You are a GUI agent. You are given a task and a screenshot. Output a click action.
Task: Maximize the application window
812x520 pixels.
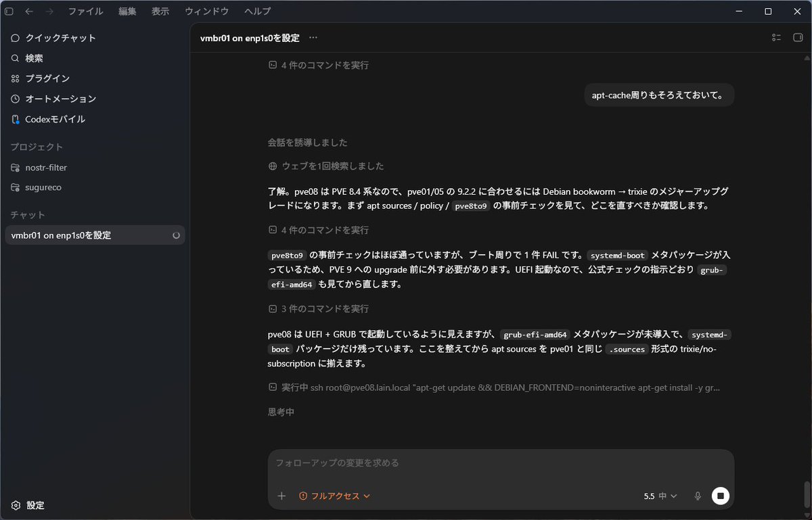[768, 11]
